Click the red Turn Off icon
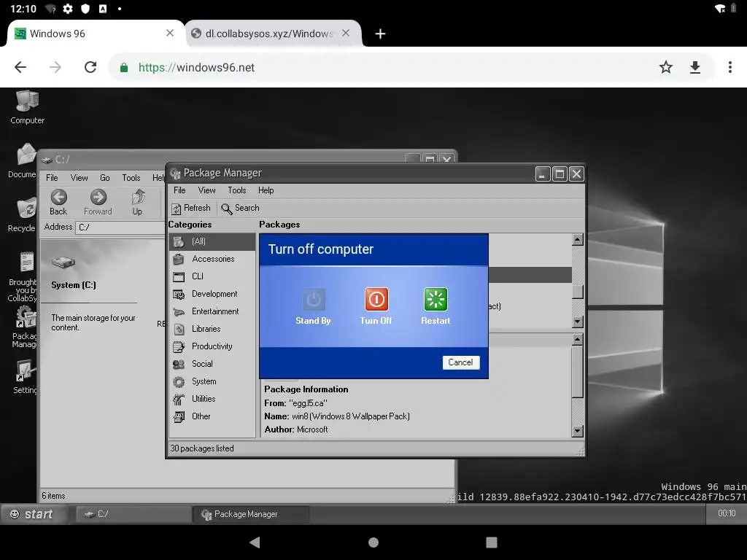This screenshot has width=747, height=560. (x=376, y=299)
